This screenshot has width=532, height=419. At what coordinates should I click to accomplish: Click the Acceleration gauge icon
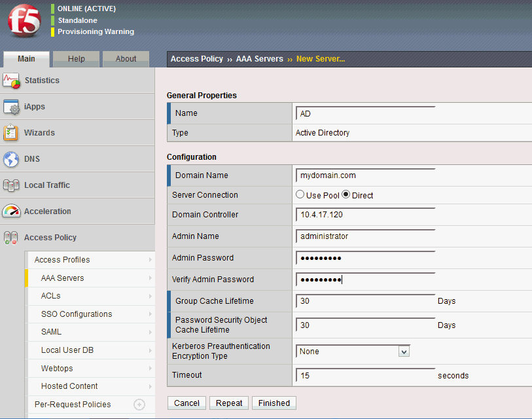pyautogui.click(x=12, y=211)
